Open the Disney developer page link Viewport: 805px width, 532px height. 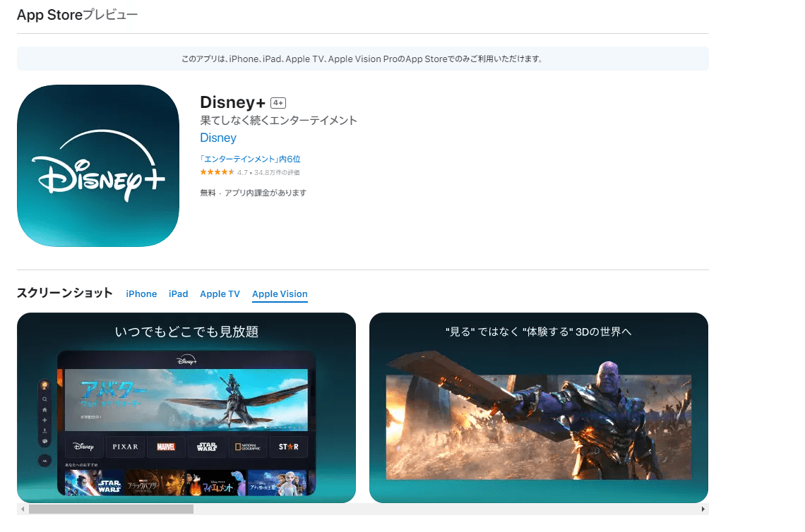pos(218,138)
